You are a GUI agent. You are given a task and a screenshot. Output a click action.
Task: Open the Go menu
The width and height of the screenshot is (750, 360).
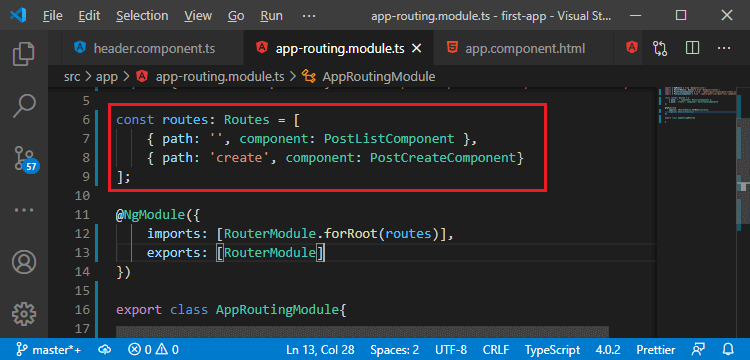coord(236,16)
